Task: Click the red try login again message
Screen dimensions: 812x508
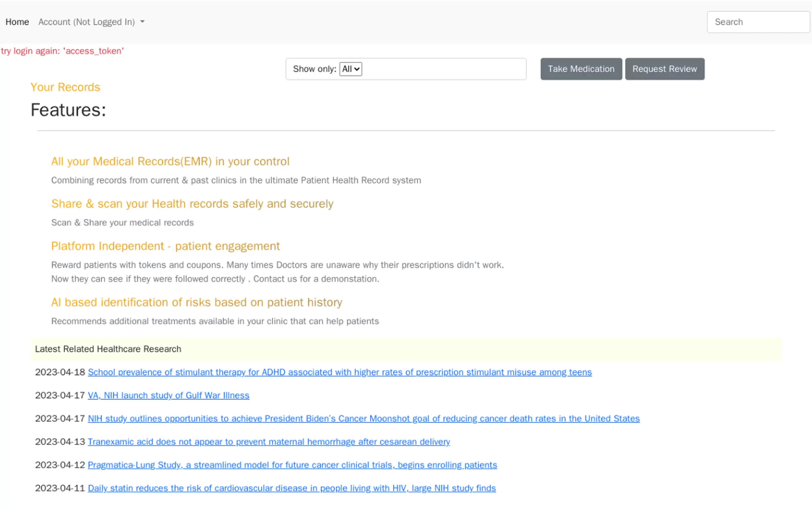Action: 62,51
